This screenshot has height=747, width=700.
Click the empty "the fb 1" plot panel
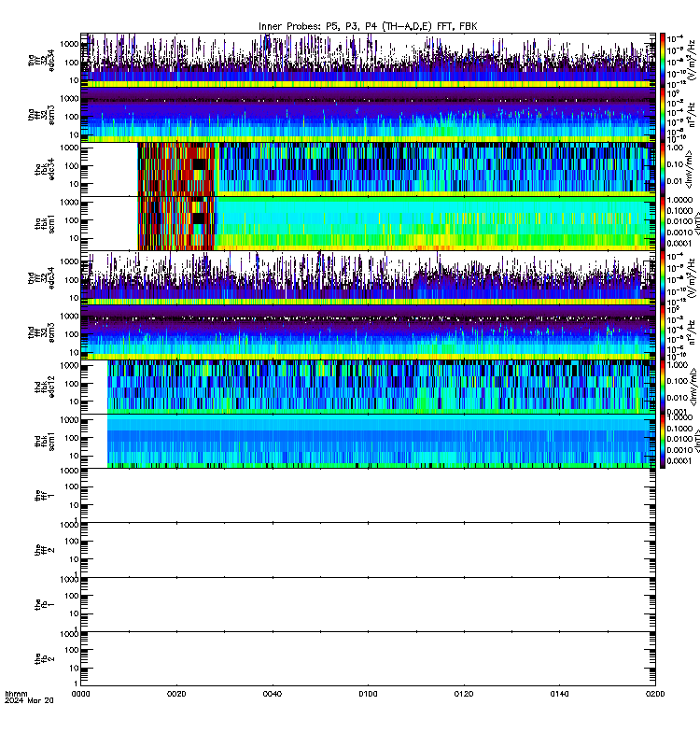tap(368, 605)
